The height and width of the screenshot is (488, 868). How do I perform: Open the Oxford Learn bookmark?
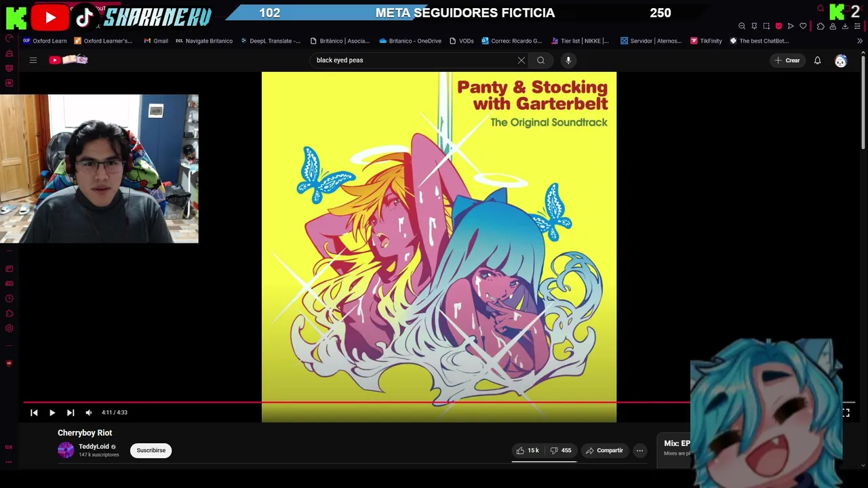[45, 41]
